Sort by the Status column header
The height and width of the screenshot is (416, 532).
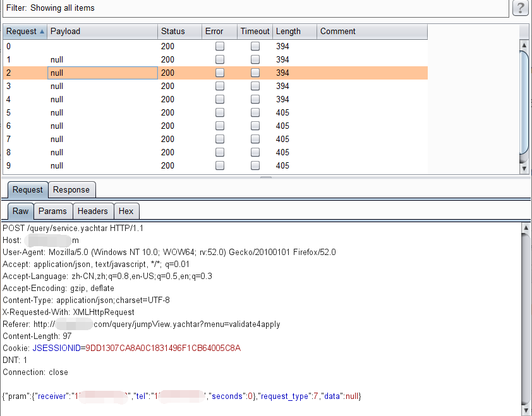pyautogui.click(x=180, y=32)
